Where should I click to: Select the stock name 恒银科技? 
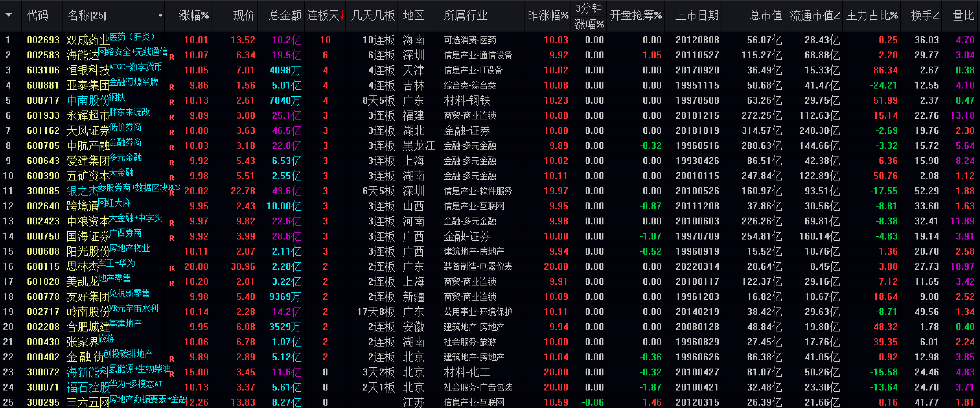(88, 70)
